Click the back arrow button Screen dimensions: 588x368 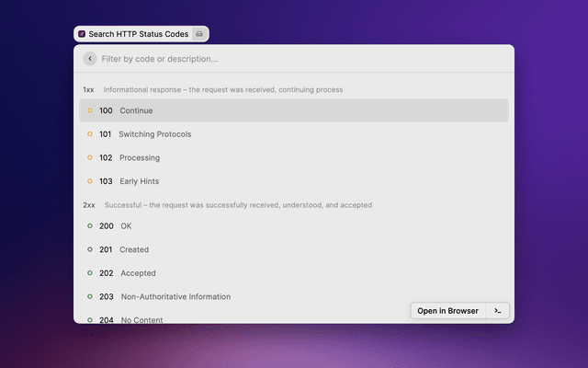click(89, 59)
